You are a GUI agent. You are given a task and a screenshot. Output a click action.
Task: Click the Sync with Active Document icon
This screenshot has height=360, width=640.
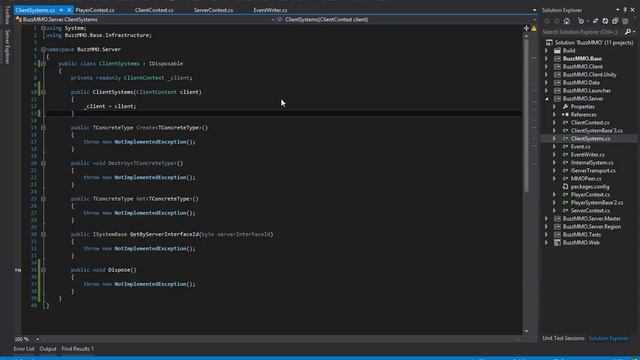[x=595, y=21]
